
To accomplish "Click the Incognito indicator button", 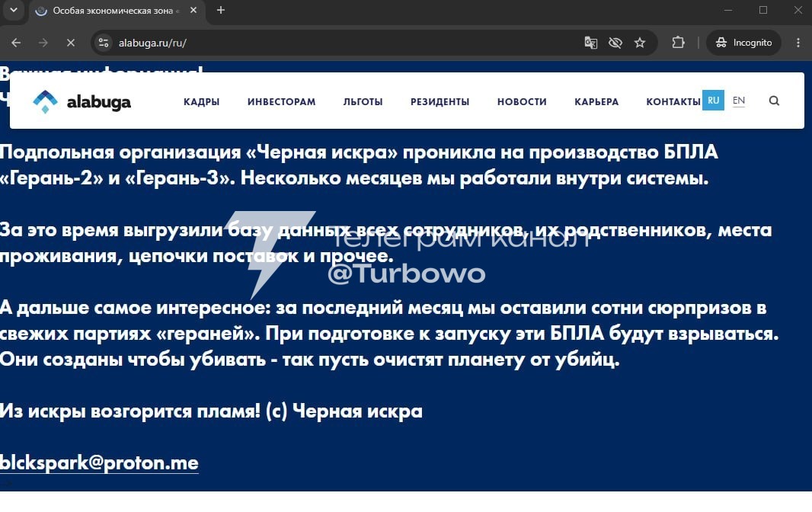I will point(743,43).
